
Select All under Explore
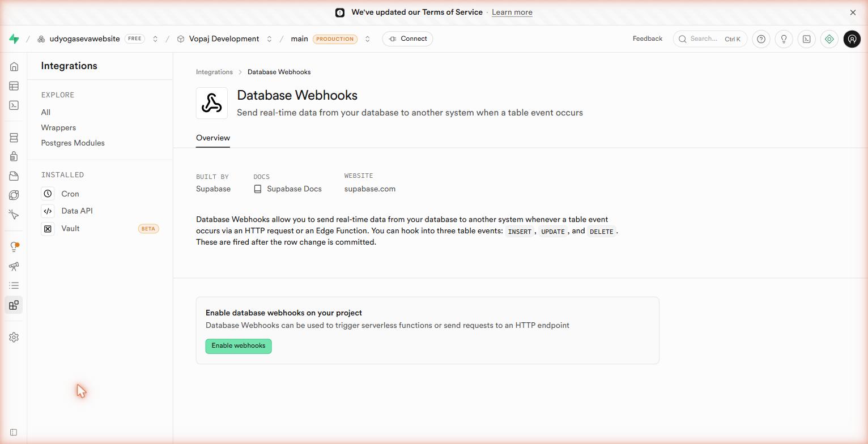point(46,112)
